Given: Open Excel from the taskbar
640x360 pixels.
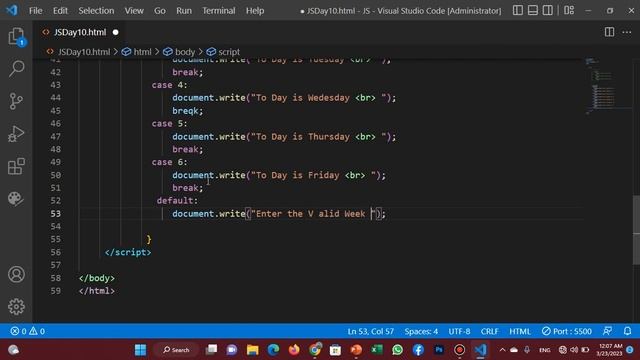Looking at the screenshot, I should point(377,350).
